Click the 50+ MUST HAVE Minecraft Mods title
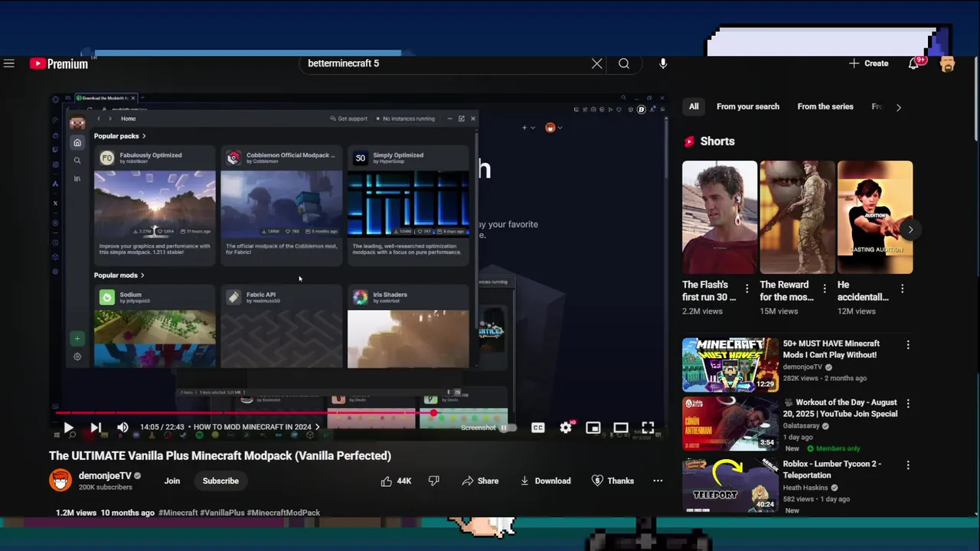This screenshot has height=551, width=980. point(831,349)
